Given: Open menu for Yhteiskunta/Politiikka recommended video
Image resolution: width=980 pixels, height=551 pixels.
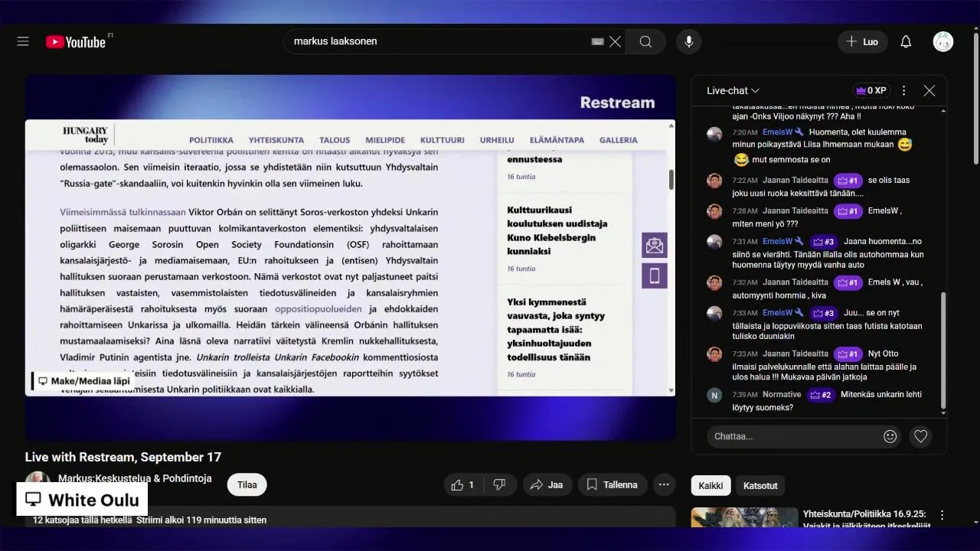Looking at the screenshot, I should [942, 515].
